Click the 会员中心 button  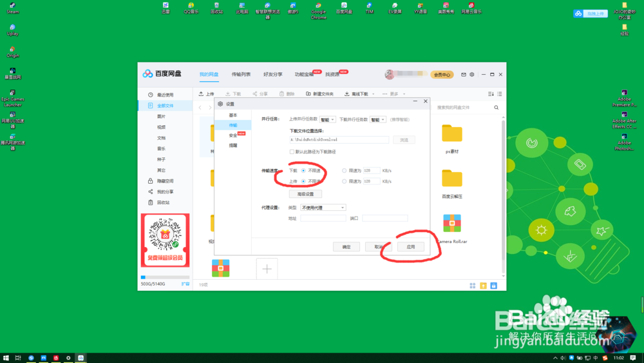[x=442, y=74]
